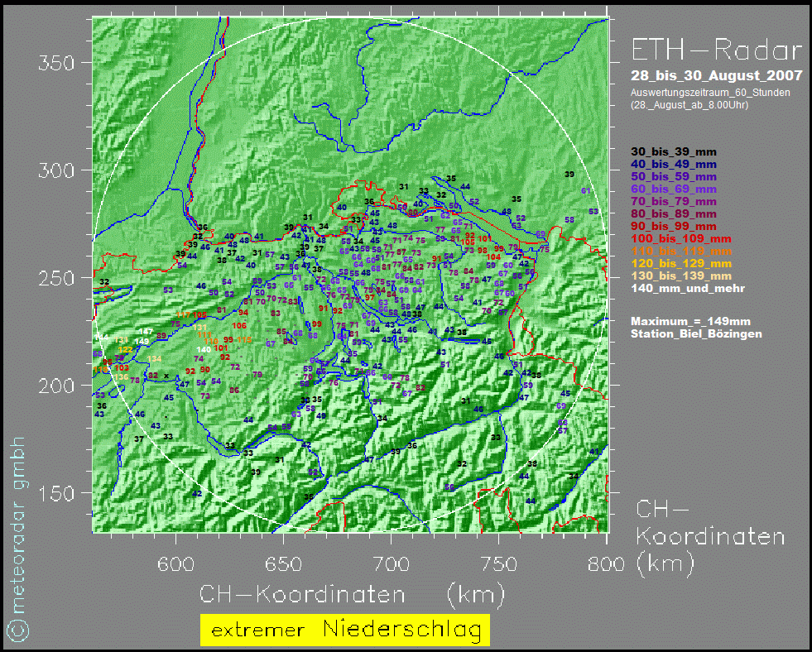Click the '140_mm_und_mehr' legend entry

pos(687,289)
